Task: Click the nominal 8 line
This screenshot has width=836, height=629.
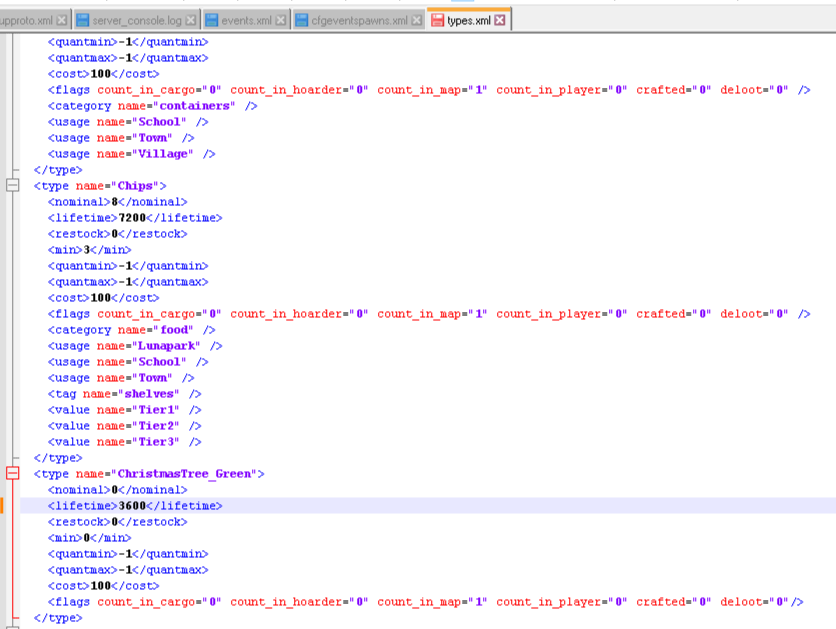Action: tap(117, 202)
